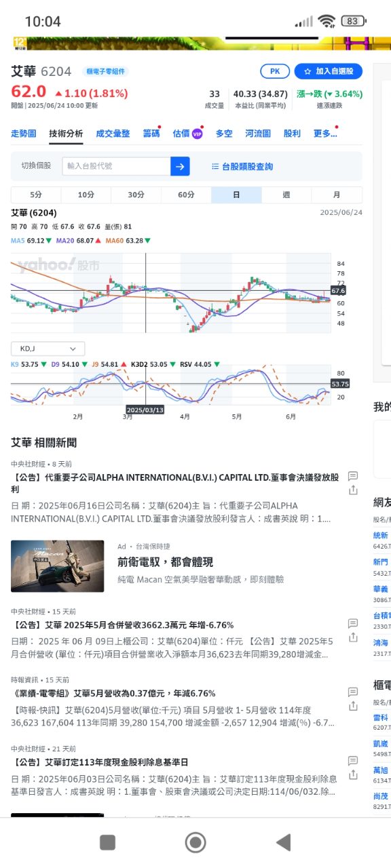
Task: Click the 艾華 相關新聞 section heading
Action: coord(44,443)
